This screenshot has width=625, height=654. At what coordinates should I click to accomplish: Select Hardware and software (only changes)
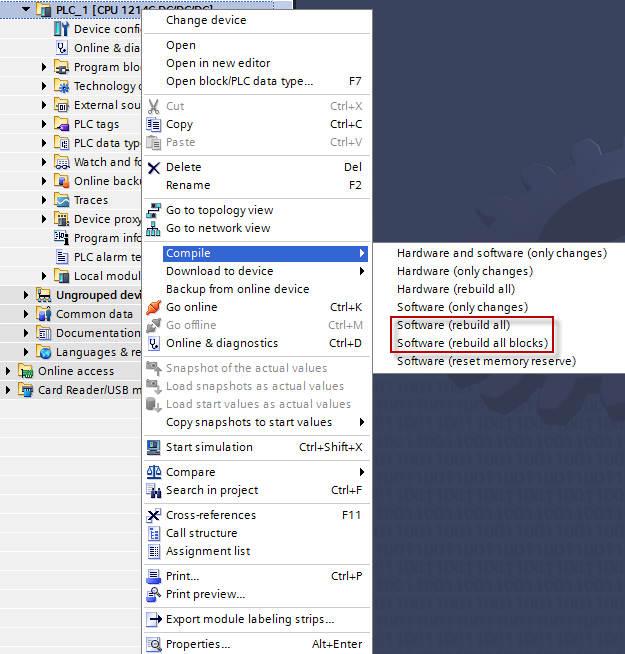[x=501, y=253]
